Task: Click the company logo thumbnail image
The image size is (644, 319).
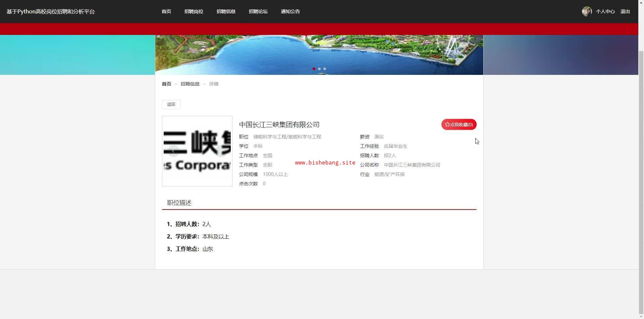Action: click(x=197, y=151)
